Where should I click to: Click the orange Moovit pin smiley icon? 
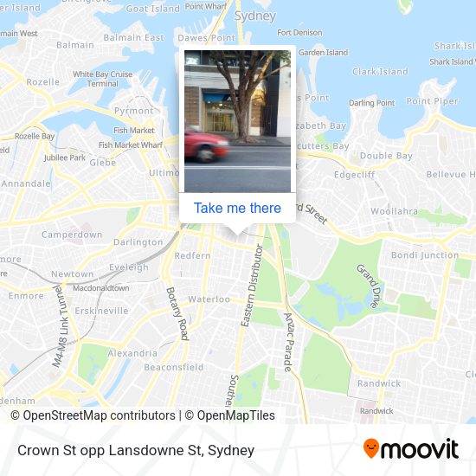pos(371,448)
